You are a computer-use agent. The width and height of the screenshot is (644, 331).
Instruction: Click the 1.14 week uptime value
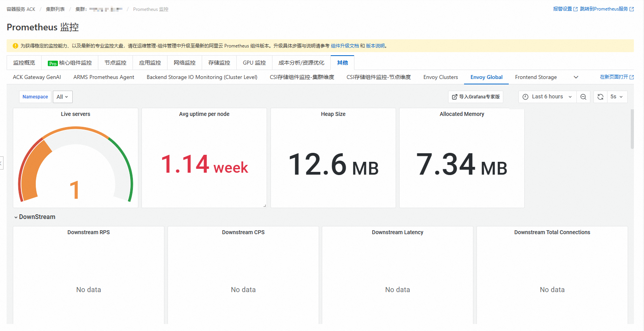pos(204,164)
